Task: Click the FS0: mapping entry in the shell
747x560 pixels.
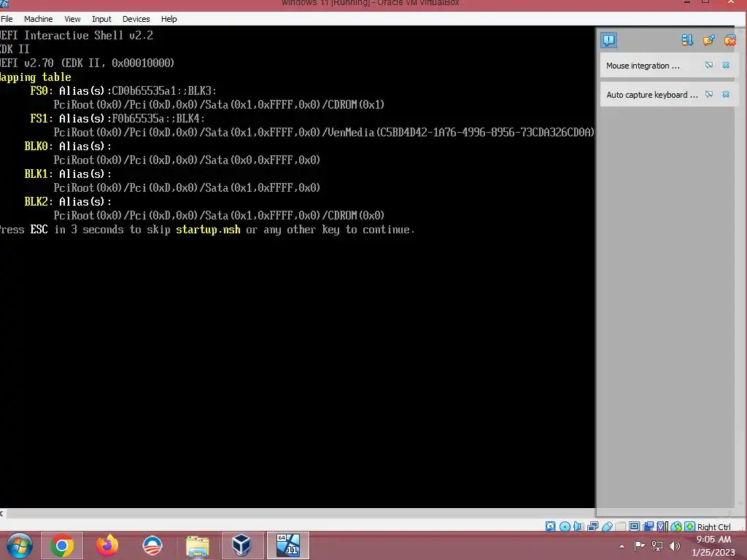Action: 42,90
